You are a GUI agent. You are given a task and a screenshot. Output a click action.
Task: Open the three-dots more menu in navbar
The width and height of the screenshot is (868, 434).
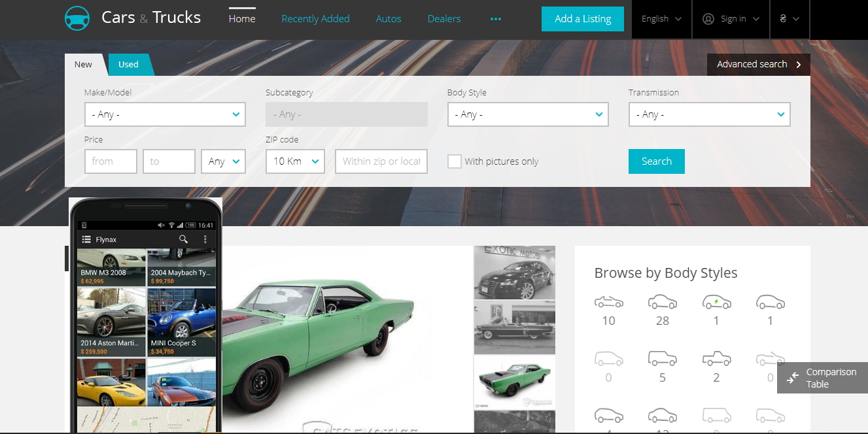(495, 19)
